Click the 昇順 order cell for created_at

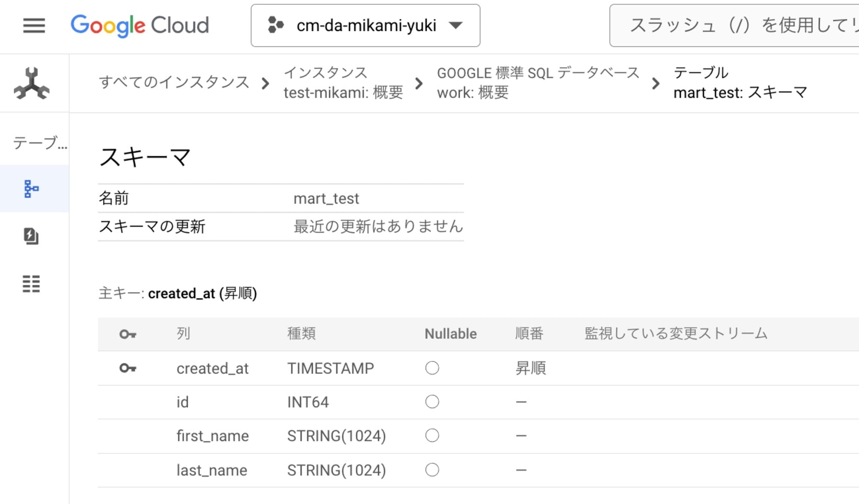[531, 368]
